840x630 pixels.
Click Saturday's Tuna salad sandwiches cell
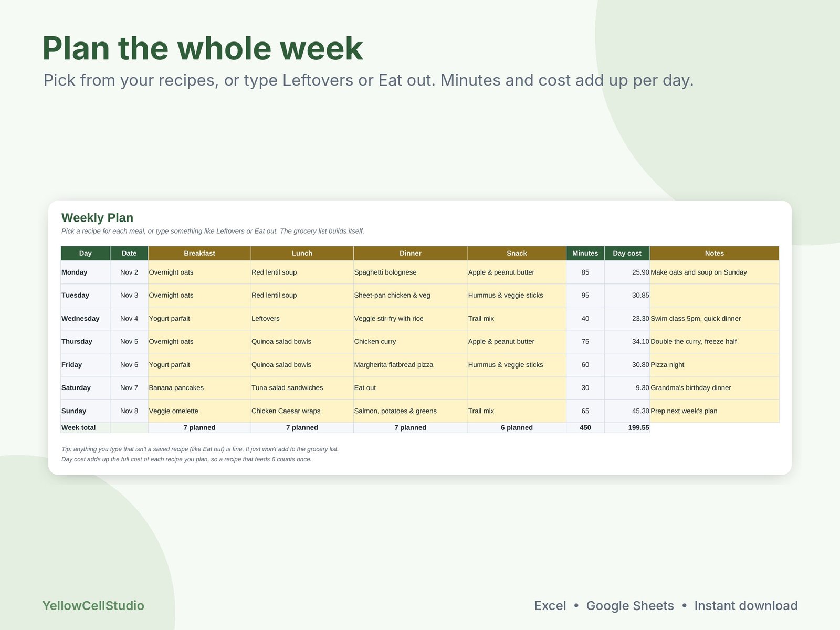[x=302, y=387]
